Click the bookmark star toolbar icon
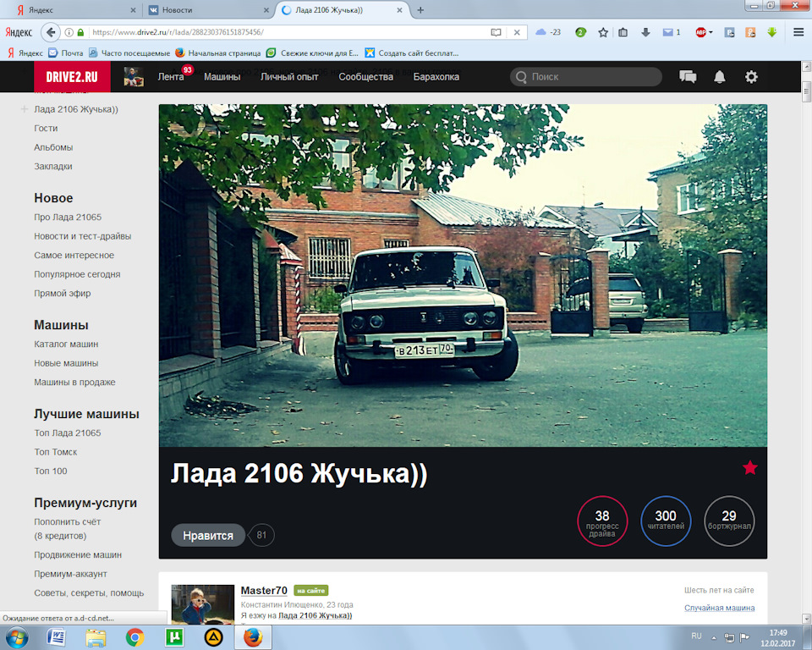812x650 pixels. tap(603, 32)
